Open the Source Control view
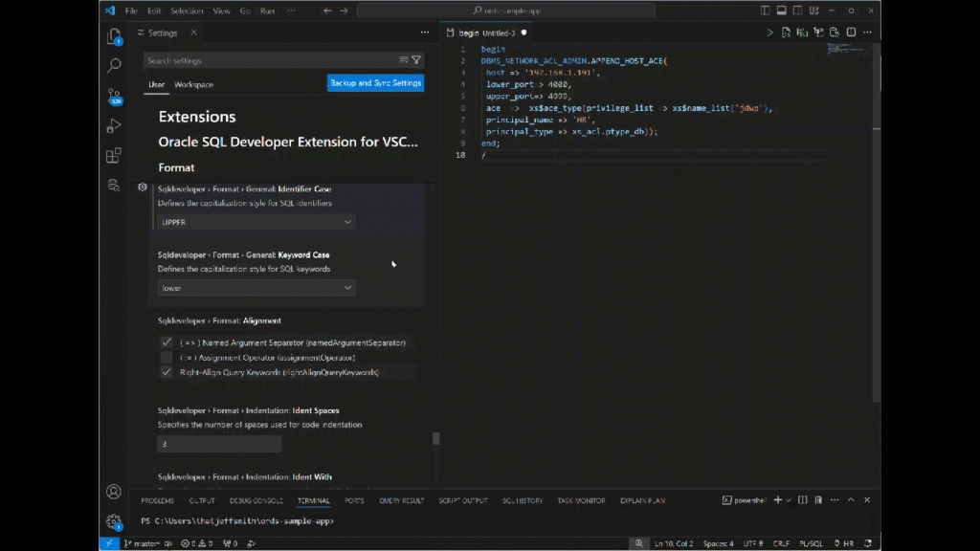980x551 pixels. tap(114, 96)
